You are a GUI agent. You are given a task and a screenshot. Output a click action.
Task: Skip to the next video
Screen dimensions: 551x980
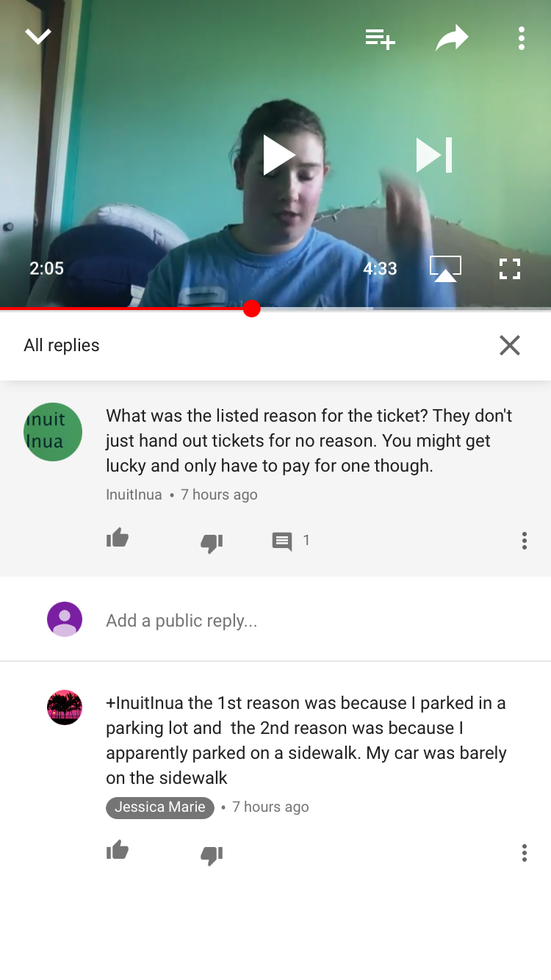pos(434,155)
